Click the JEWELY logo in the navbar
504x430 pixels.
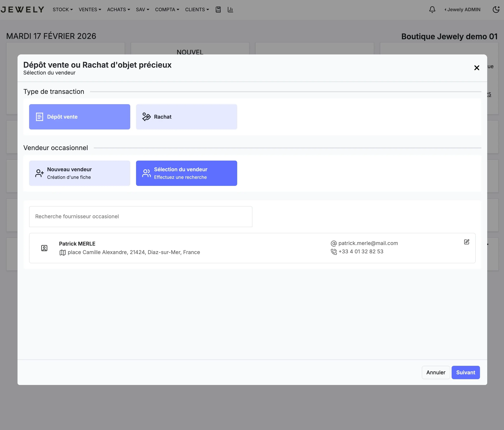(x=22, y=10)
